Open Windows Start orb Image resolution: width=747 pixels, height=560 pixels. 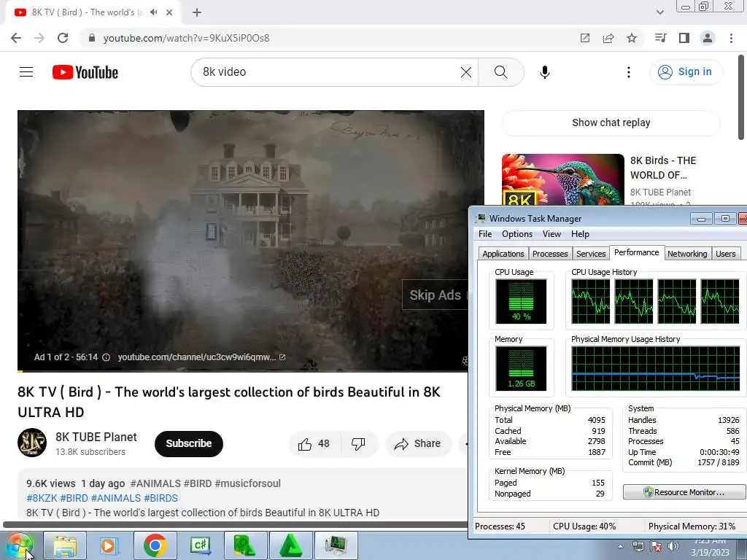click(20, 547)
